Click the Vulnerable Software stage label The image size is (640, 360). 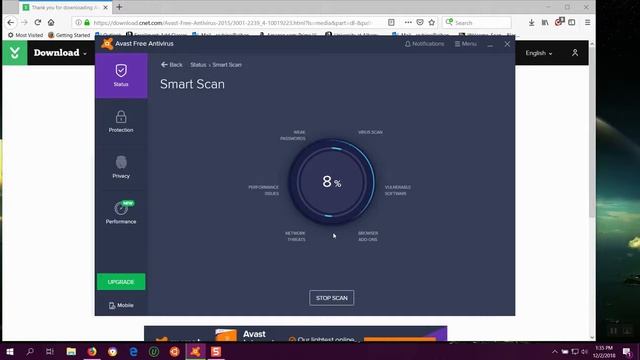point(398,190)
